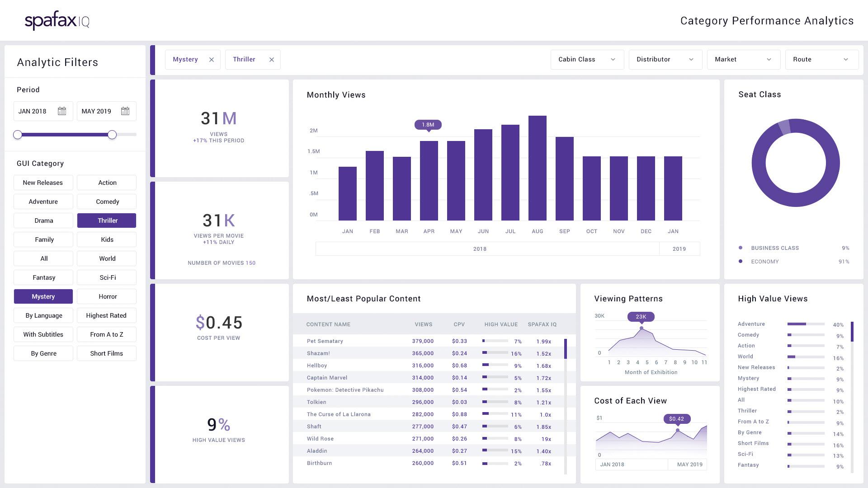Click the Economy legend dot
Screen dimensions: 868x488
[740, 261]
